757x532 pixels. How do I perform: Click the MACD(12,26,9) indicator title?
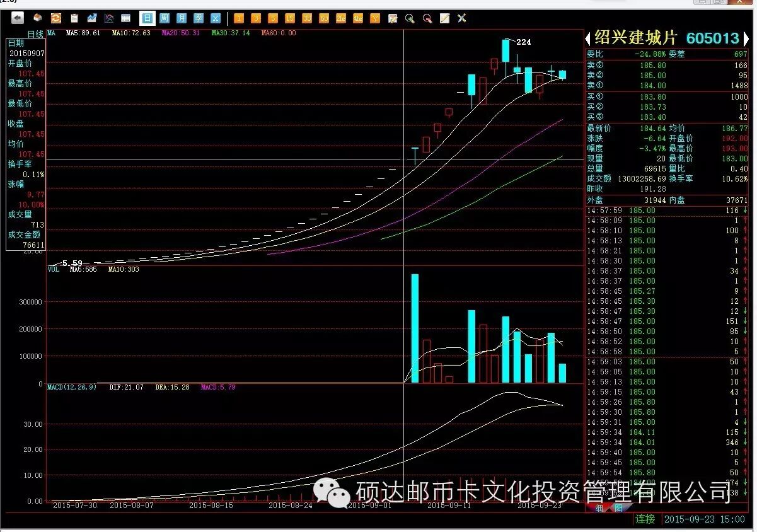pyautogui.click(x=72, y=387)
